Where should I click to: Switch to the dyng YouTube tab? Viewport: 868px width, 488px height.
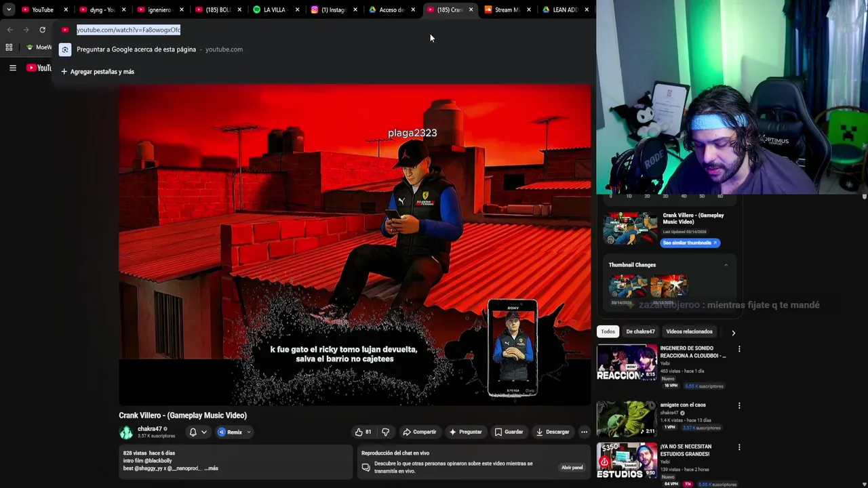102,9
